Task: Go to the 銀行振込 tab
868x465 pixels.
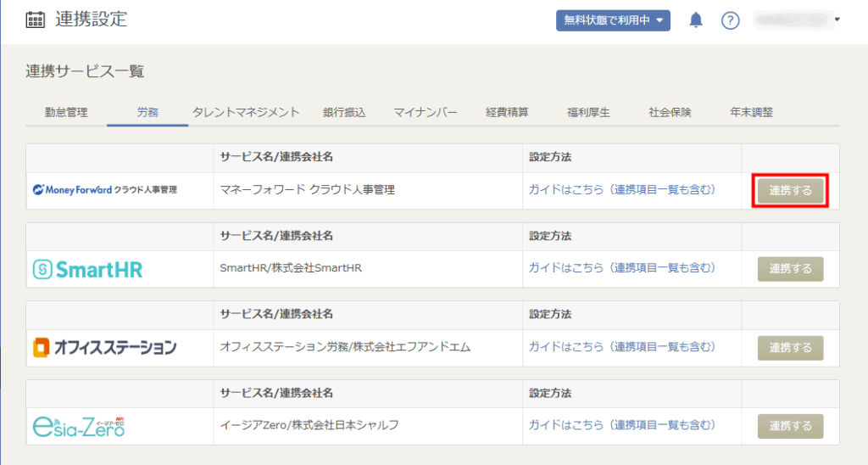Action: point(344,112)
